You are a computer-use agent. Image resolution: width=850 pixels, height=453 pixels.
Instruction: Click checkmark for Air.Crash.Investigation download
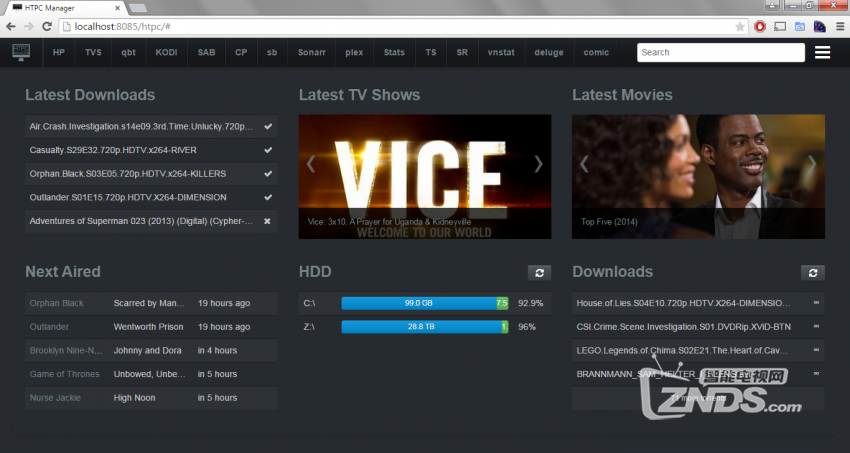(x=268, y=126)
